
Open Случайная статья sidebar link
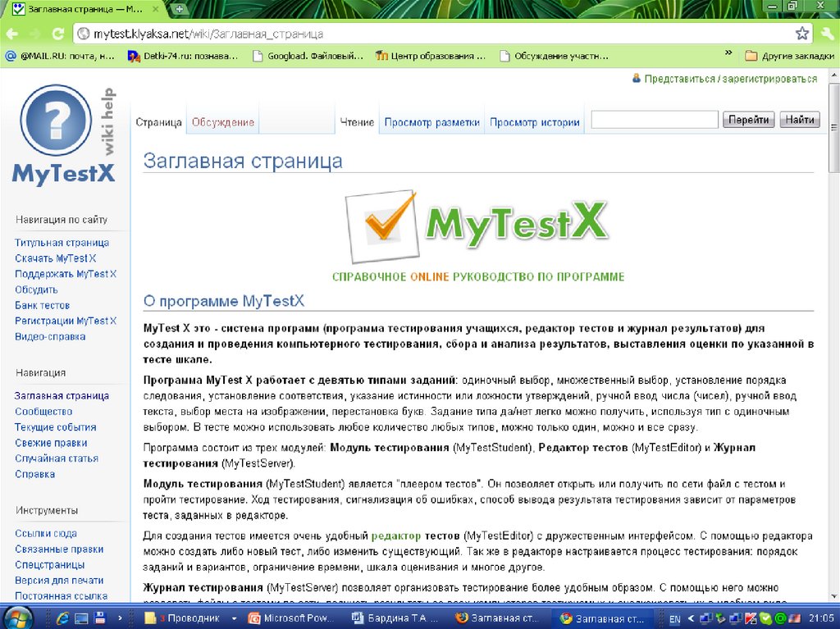57,458
